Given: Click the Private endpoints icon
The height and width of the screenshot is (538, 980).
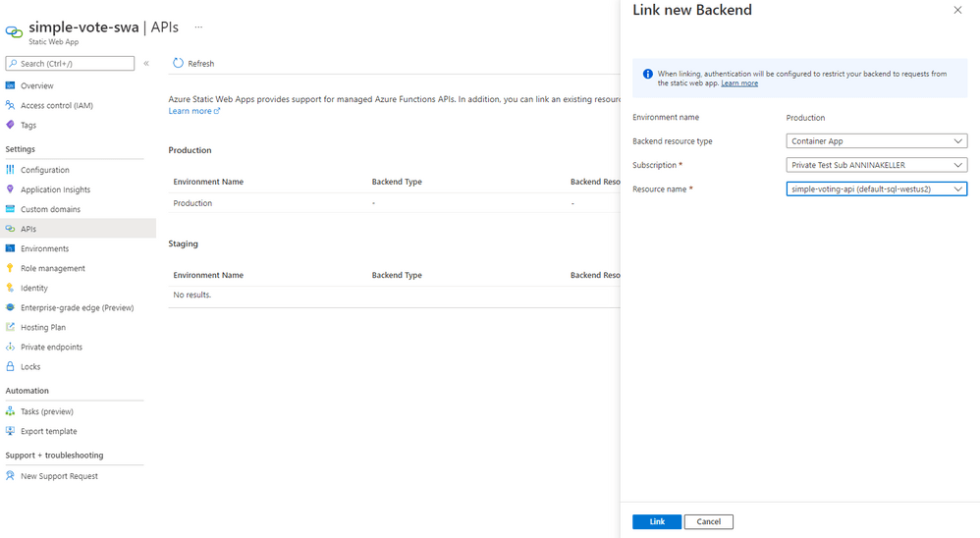Looking at the screenshot, I should 10,347.
